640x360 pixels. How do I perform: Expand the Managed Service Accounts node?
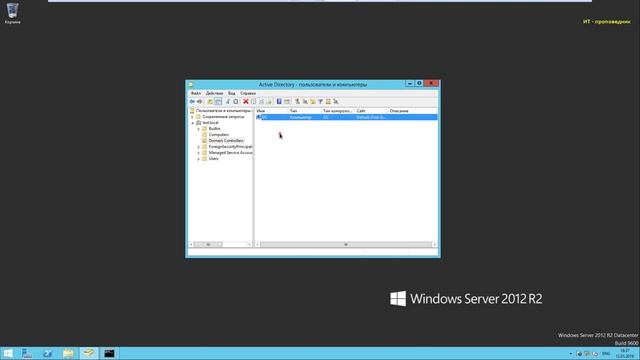pos(199,153)
